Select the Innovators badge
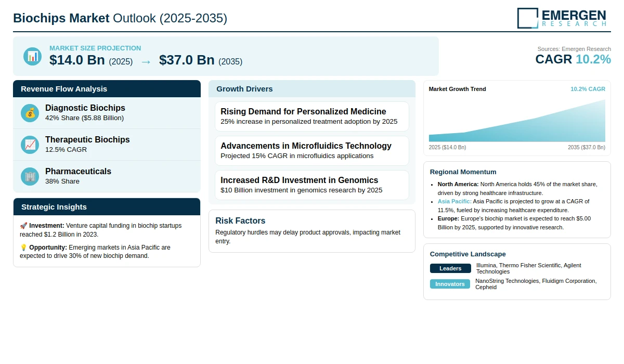The height and width of the screenshot is (364, 624). coord(450,284)
